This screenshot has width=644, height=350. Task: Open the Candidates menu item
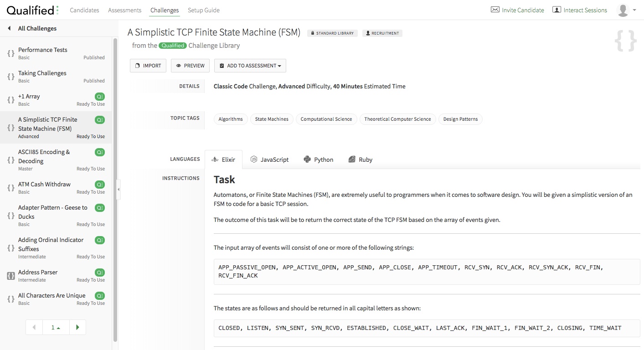(x=84, y=10)
